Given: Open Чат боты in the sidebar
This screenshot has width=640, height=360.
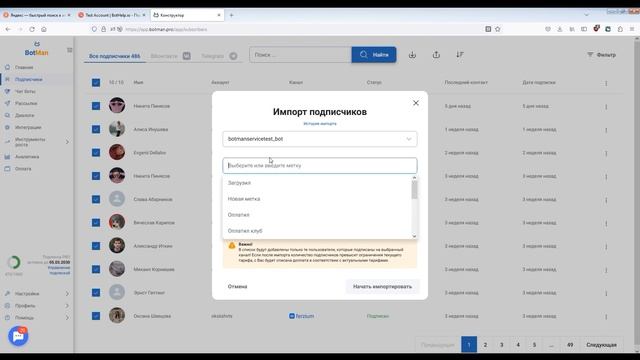Looking at the screenshot, I should [x=24, y=91].
